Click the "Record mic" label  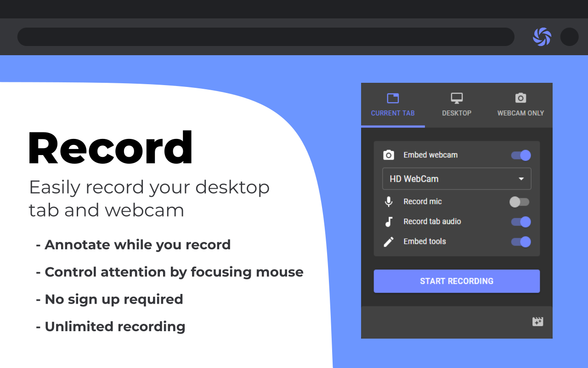click(x=423, y=201)
